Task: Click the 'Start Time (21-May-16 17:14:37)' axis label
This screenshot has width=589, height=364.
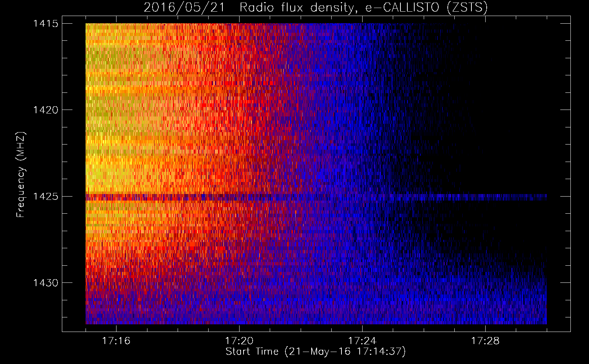Action: tap(316, 352)
